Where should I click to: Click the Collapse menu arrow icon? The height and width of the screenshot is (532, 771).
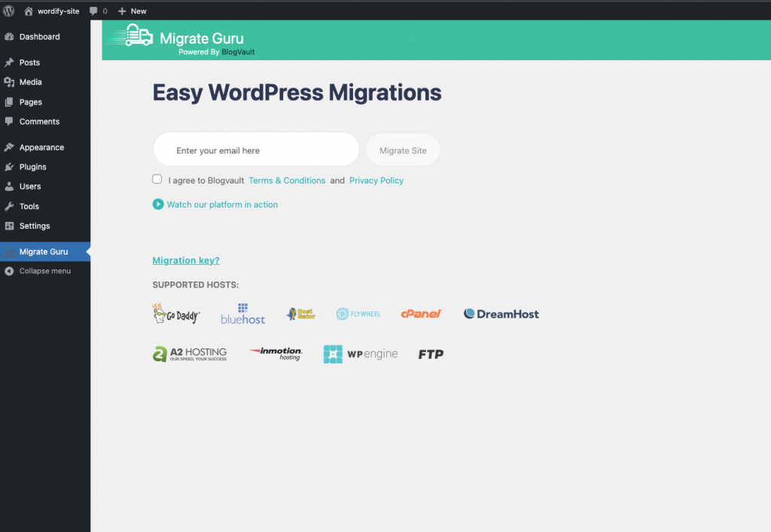(x=9, y=271)
